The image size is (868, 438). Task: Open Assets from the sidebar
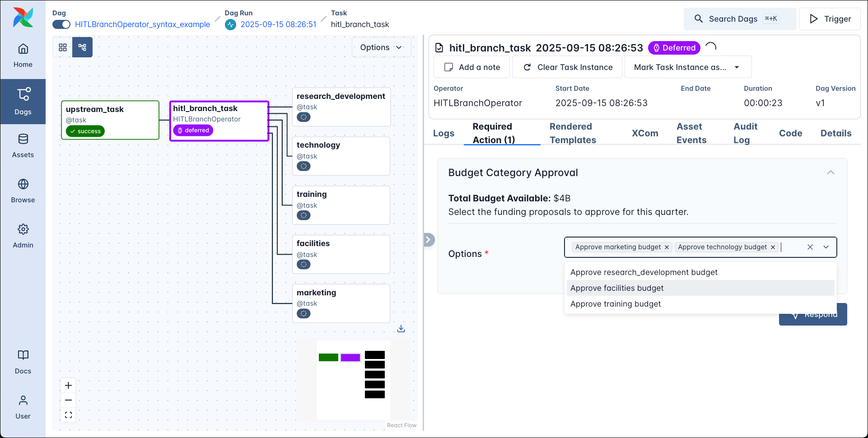point(23,144)
